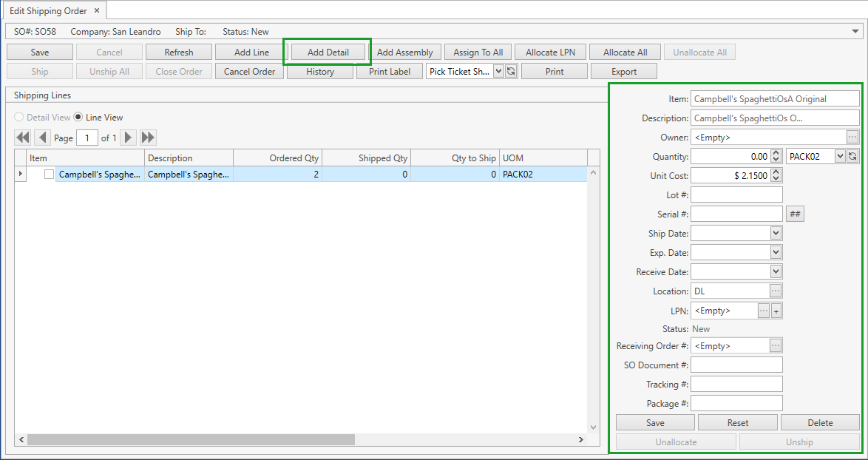The height and width of the screenshot is (460, 868).
Task: Click the refresh icon beside Pick Ticket dropdown
Action: (509, 71)
